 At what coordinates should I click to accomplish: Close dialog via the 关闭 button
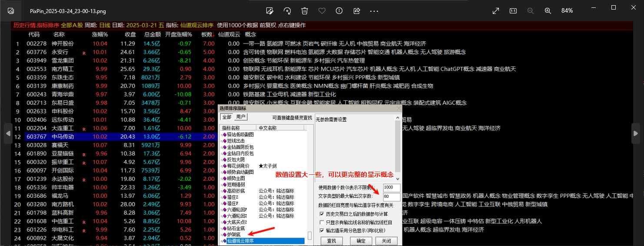[385, 241]
